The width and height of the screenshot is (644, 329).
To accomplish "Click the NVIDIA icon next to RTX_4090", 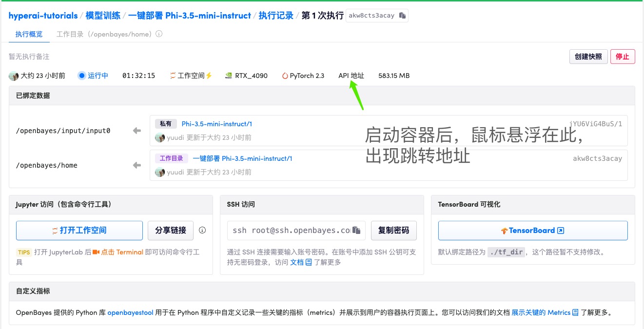I will point(228,76).
